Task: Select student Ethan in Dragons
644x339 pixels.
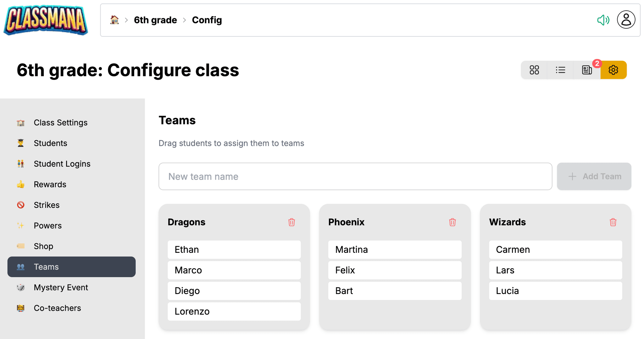Action: (x=234, y=249)
